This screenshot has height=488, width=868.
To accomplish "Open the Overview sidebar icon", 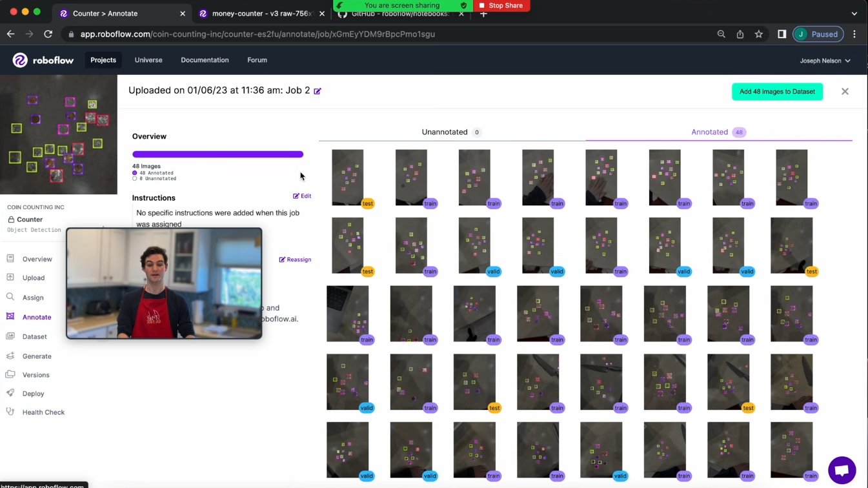I will tap(10, 259).
